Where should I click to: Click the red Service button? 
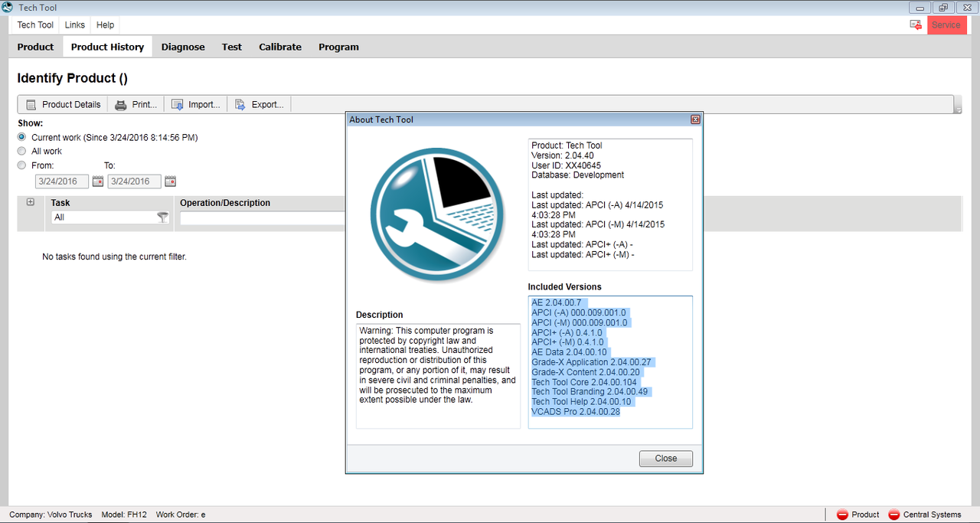[946, 25]
